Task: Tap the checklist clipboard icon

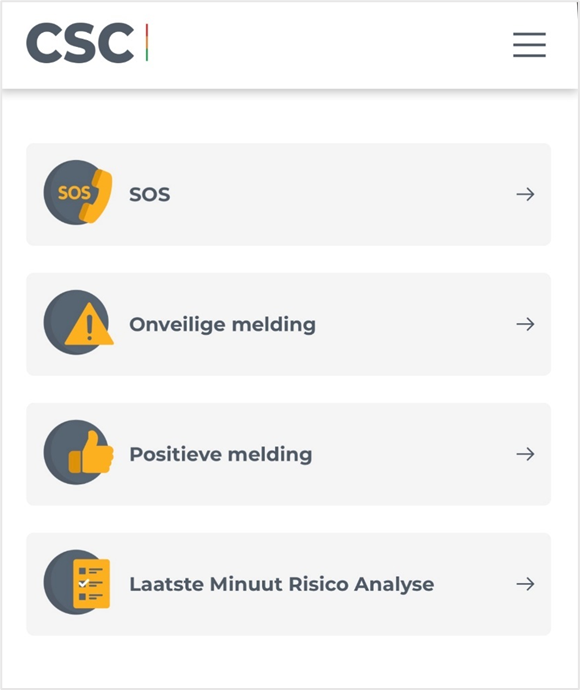Action: [x=77, y=582]
